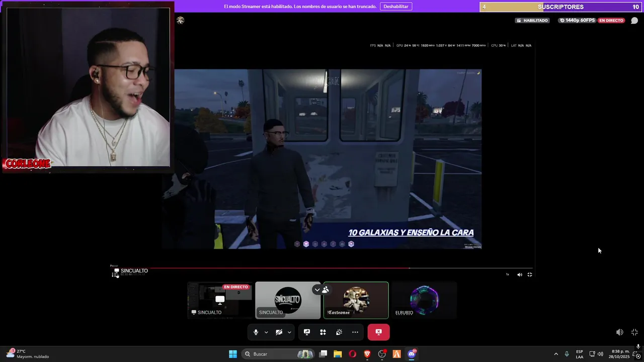
Task: Seek on the red stream progress bar
Action: point(322,268)
